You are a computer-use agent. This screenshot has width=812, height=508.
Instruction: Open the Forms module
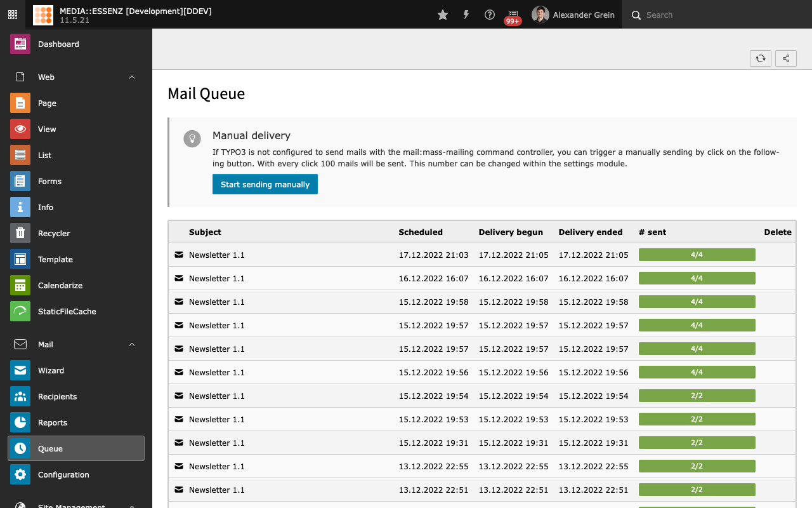click(76, 181)
